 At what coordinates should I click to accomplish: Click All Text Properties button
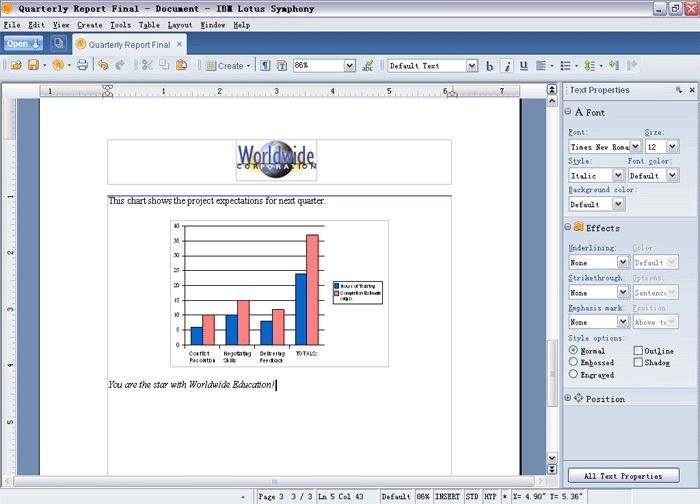623,476
